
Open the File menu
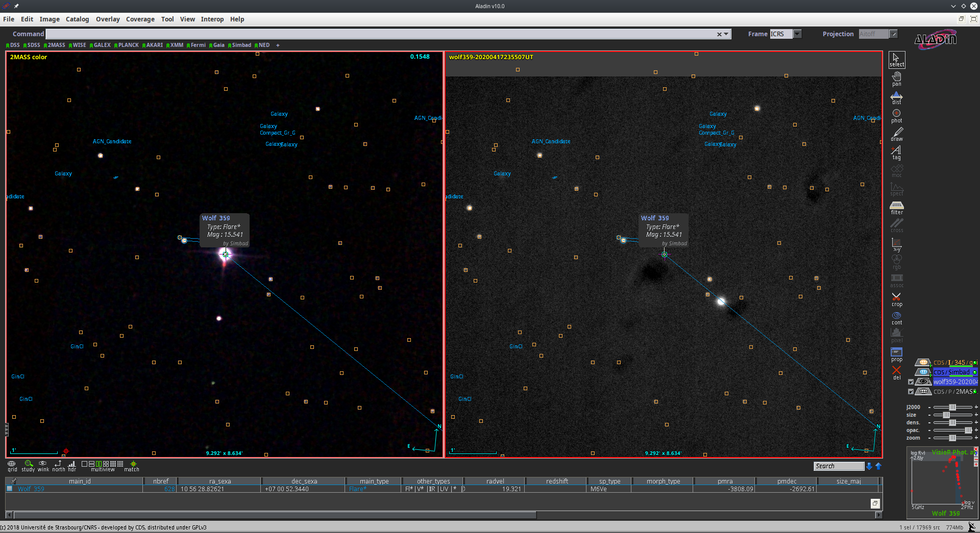tap(9, 19)
